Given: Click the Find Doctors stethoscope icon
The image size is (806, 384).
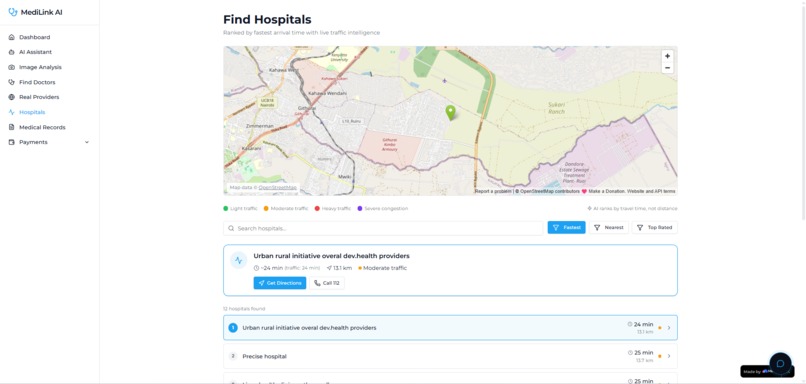Looking at the screenshot, I should pos(11,82).
